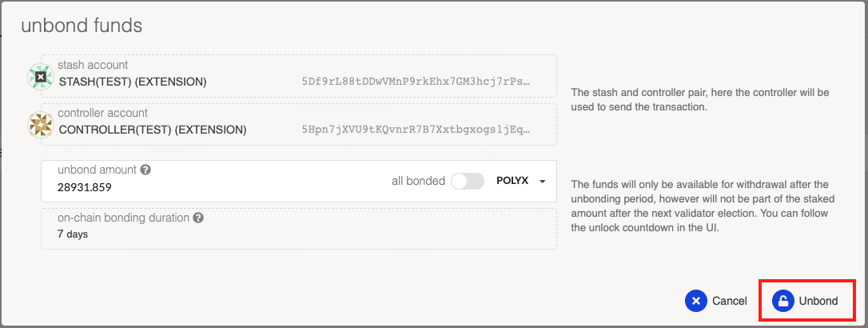
Task: Open the on-chain bonding duration help icon
Action: (x=199, y=218)
